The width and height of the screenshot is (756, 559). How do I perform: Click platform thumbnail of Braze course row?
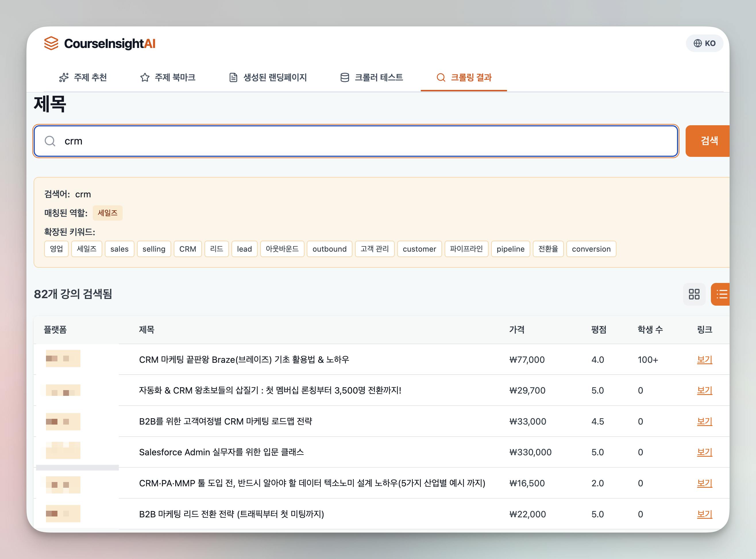(x=63, y=358)
